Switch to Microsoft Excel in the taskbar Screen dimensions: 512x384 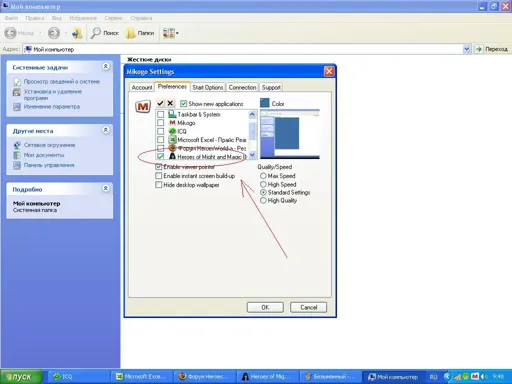click(x=142, y=377)
